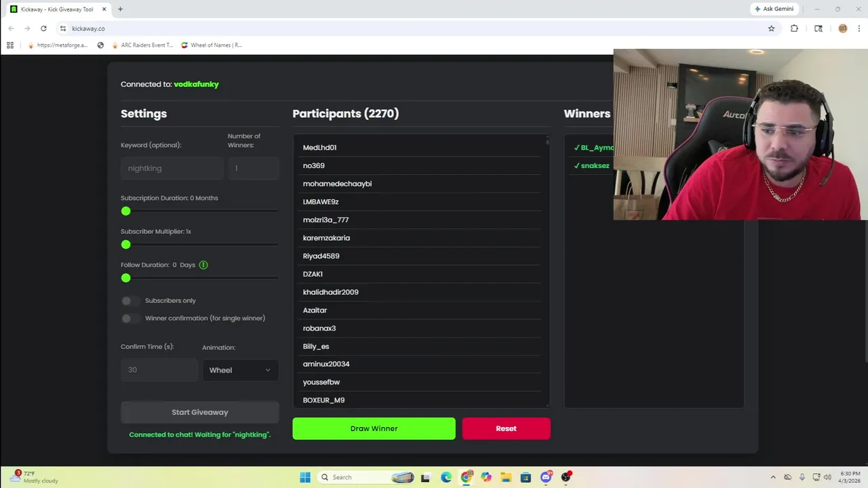Image resolution: width=868 pixels, height=488 pixels.
Task: Click the webcam overlay thumbnail
Action: [741, 134]
